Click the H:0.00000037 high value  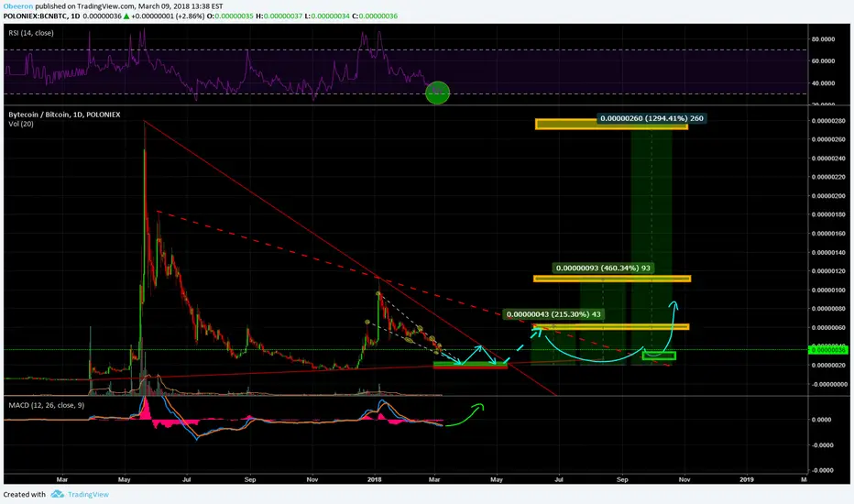tap(279, 16)
